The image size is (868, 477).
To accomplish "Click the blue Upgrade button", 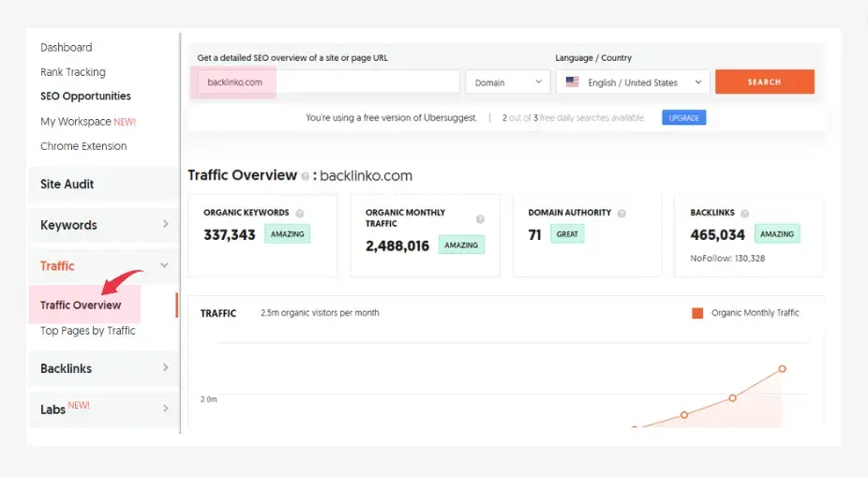I will pyautogui.click(x=683, y=118).
